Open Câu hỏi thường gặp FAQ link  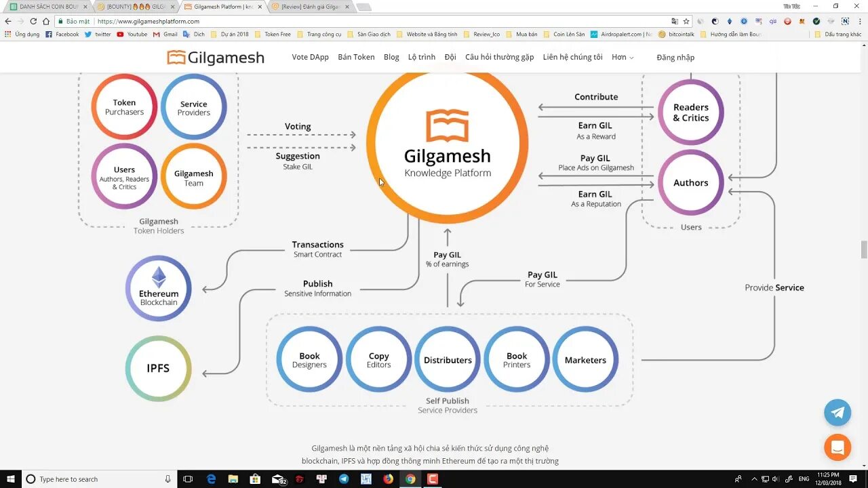pos(499,58)
